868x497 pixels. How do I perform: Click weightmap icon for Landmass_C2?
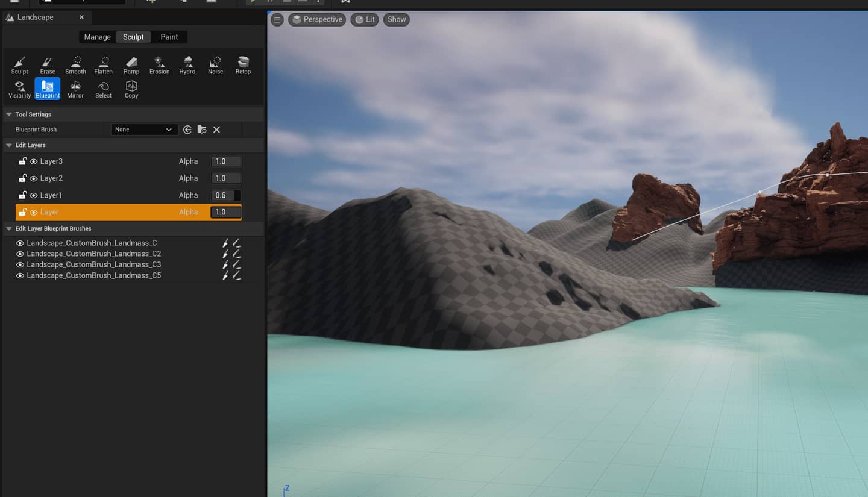coord(236,254)
